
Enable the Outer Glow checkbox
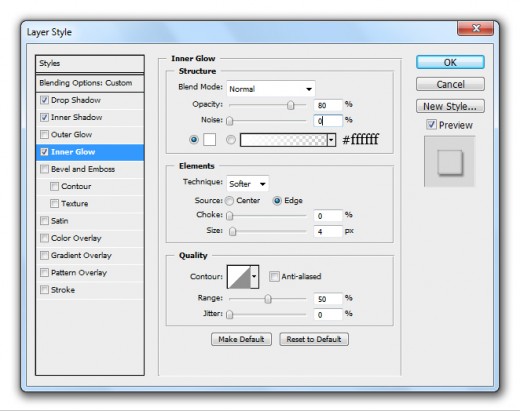point(44,135)
